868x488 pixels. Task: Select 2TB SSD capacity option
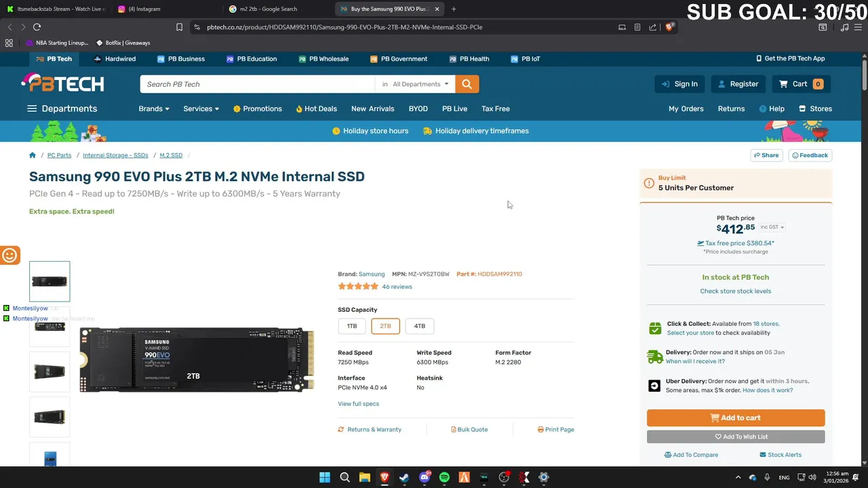pos(385,326)
